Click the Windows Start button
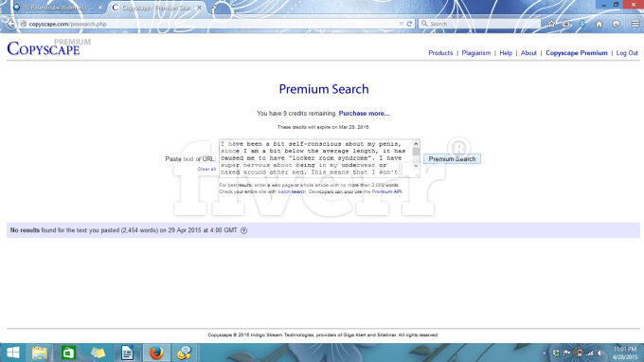The height and width of the screenshot is (362, 644). pos(12,353)
